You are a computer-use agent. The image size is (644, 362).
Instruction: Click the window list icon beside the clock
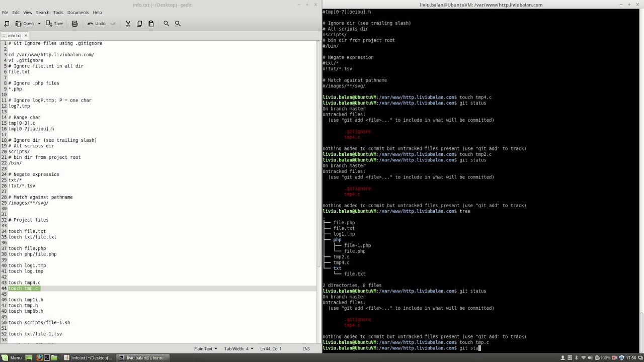coord(640,358)
